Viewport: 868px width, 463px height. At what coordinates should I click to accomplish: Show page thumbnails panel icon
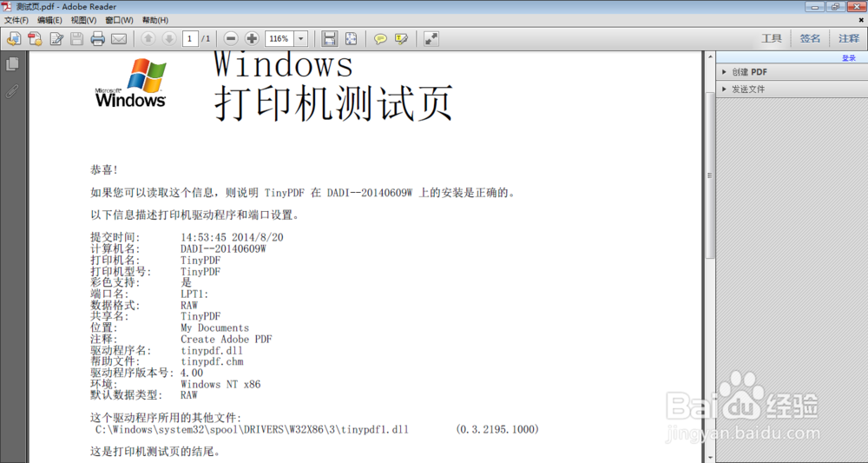(x=12, y=64)
